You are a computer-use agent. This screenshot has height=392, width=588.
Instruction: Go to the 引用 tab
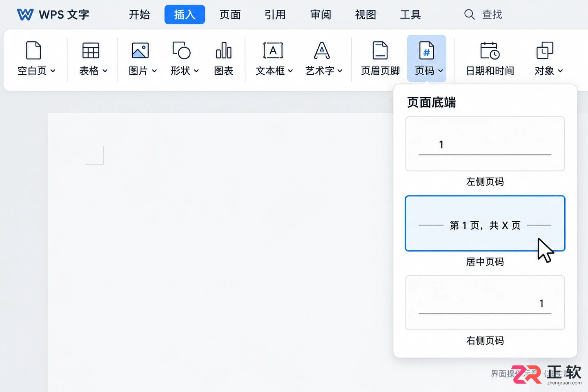coord(275,15)
